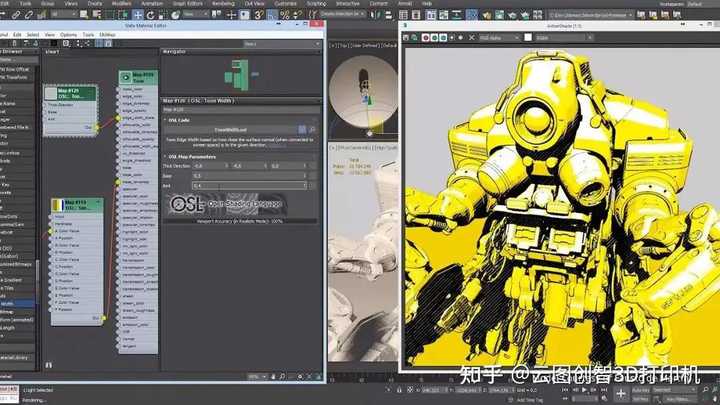Open the Schematic View icon

(x=457, y=15)
